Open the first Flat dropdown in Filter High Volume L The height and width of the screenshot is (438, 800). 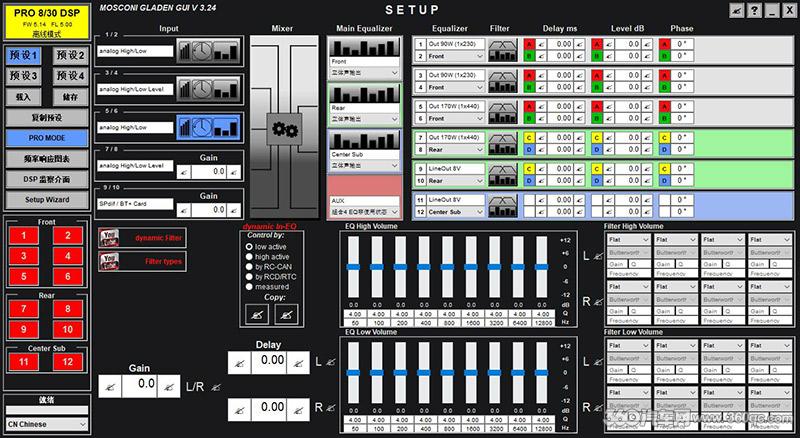629,239
